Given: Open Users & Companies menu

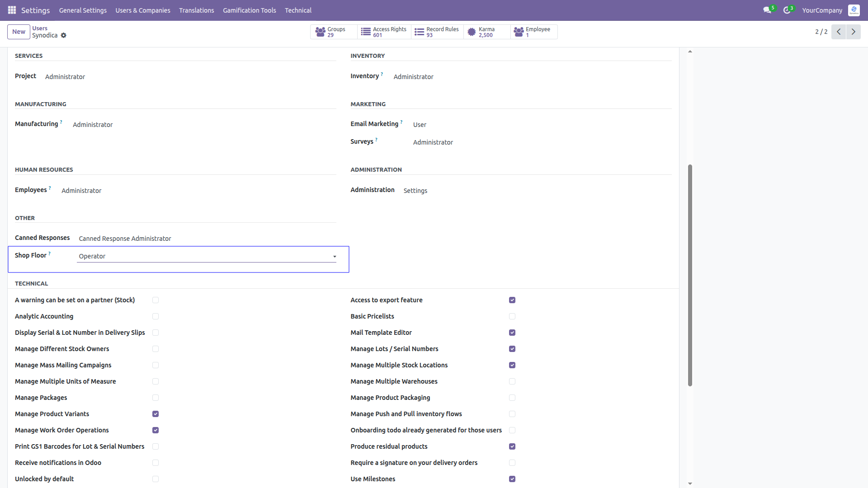Looking at the screenshot, I should (x=143, y=10).
